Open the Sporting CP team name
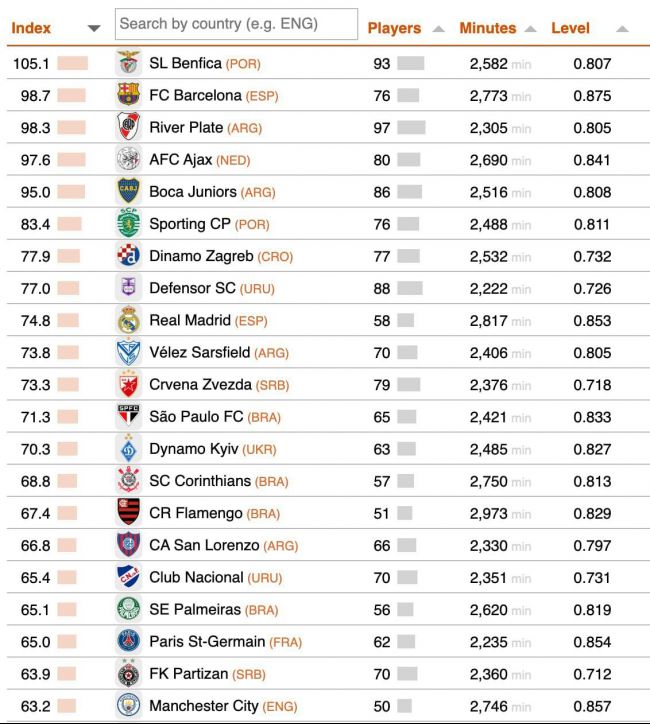The width and height of the screenshot is (650, 724). pyautogui.click(x=190, y=224)
